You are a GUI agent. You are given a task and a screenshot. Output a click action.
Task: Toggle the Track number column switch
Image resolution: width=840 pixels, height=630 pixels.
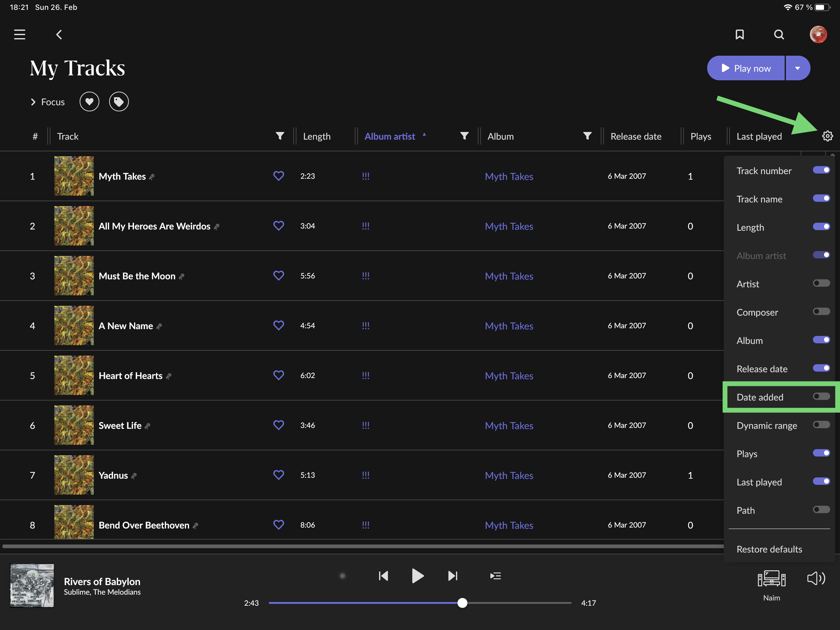pos(821,170)
